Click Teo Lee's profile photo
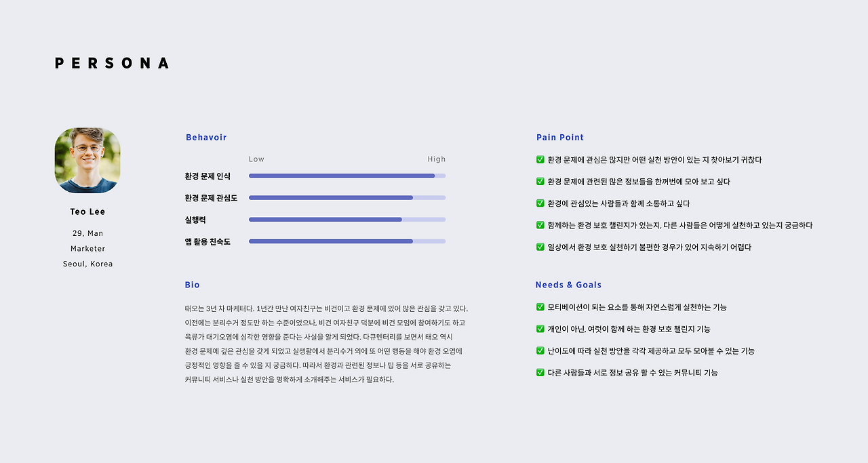The image size is (868, 463). coord(87,161)
